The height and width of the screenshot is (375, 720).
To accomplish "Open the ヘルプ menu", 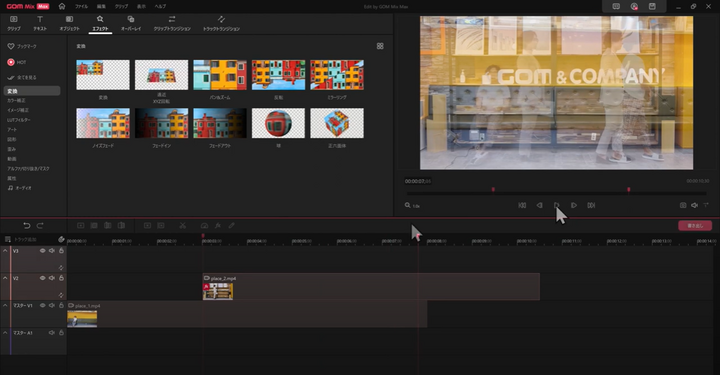I will click(160, 6).
